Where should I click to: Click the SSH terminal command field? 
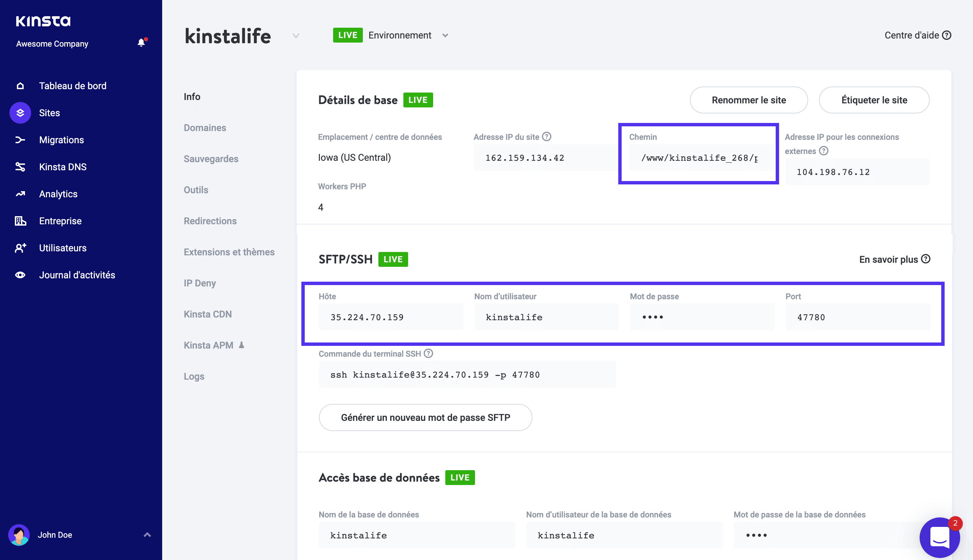tap(467, 375)
